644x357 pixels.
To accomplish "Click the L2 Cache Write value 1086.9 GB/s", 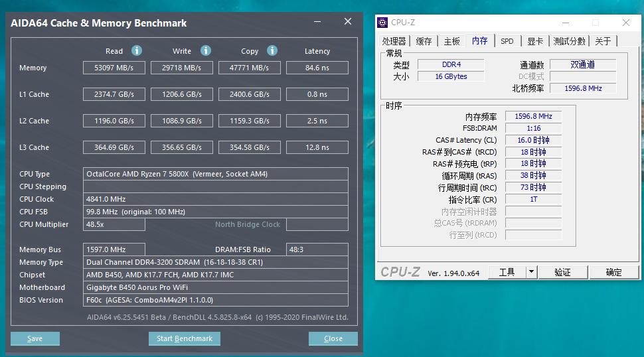I will 182,121.
